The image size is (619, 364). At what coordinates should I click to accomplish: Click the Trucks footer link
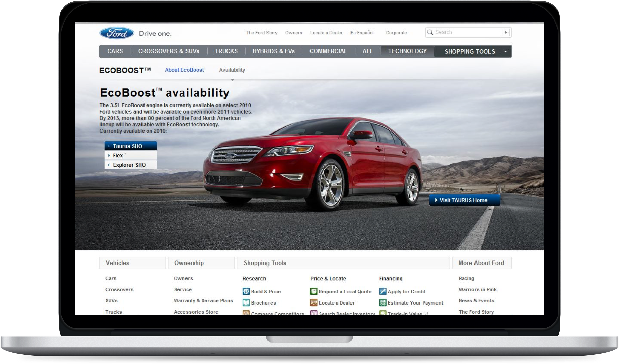click(x=113, y=312)
